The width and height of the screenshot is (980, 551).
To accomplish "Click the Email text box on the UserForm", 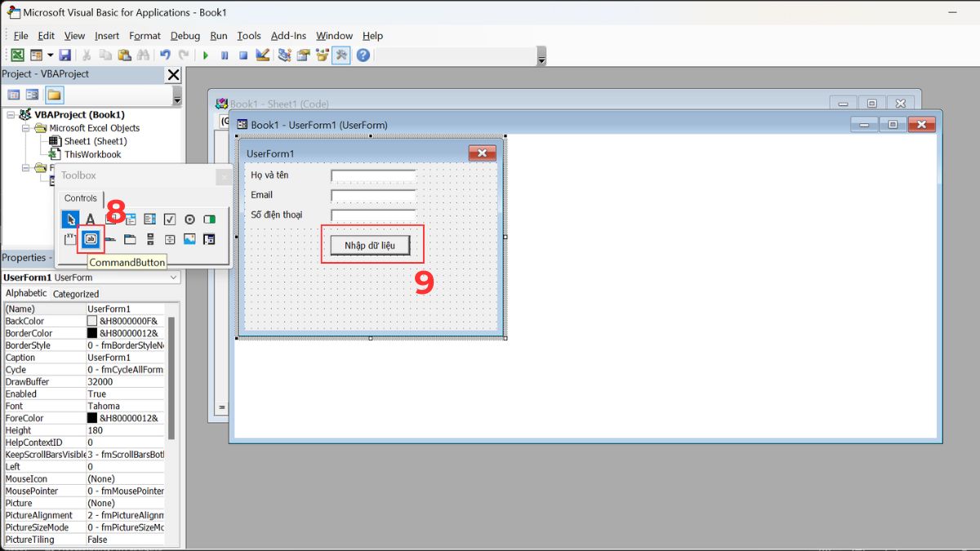I will click(x=373, y=194).
